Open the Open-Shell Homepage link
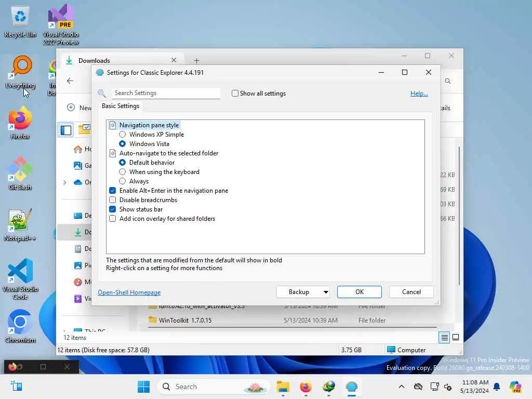Viewport: 532px width, 399px height. pyautogui.click(x=129, y=292)
